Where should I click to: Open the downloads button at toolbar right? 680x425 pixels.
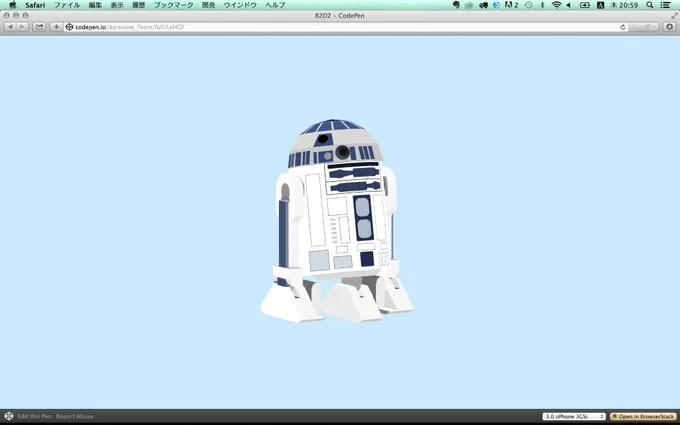click(670, 27)
